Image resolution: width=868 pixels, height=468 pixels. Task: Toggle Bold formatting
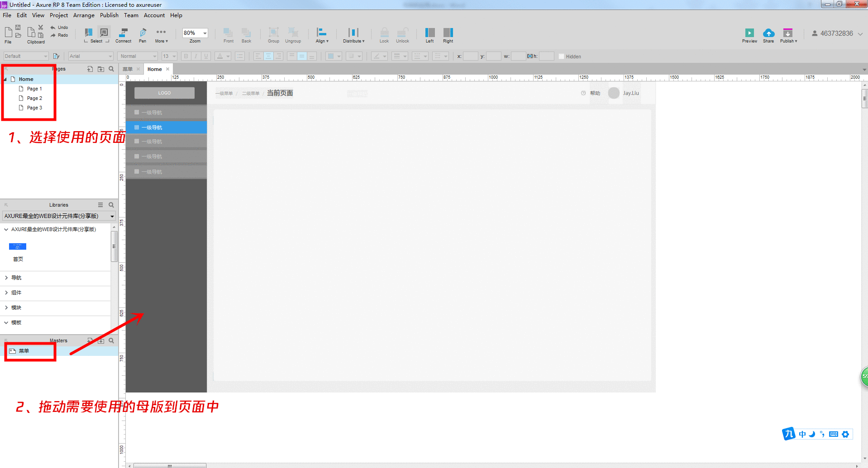point(186,56)
